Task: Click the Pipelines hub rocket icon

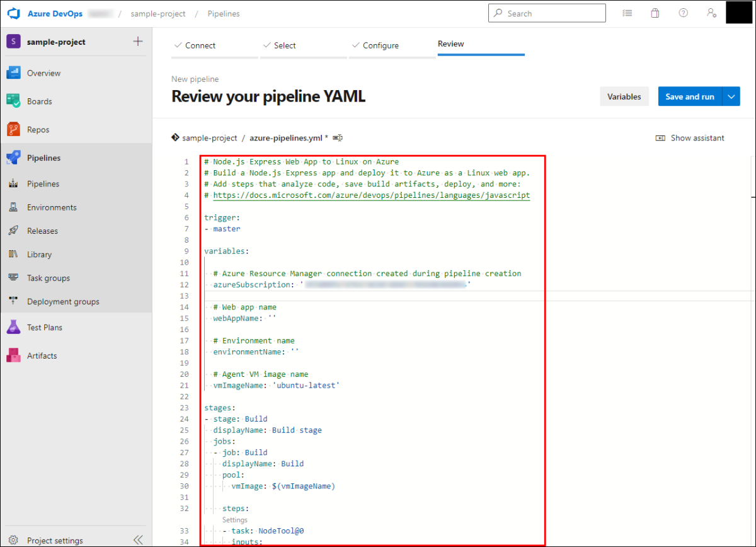Action: (x=14, y=158)
